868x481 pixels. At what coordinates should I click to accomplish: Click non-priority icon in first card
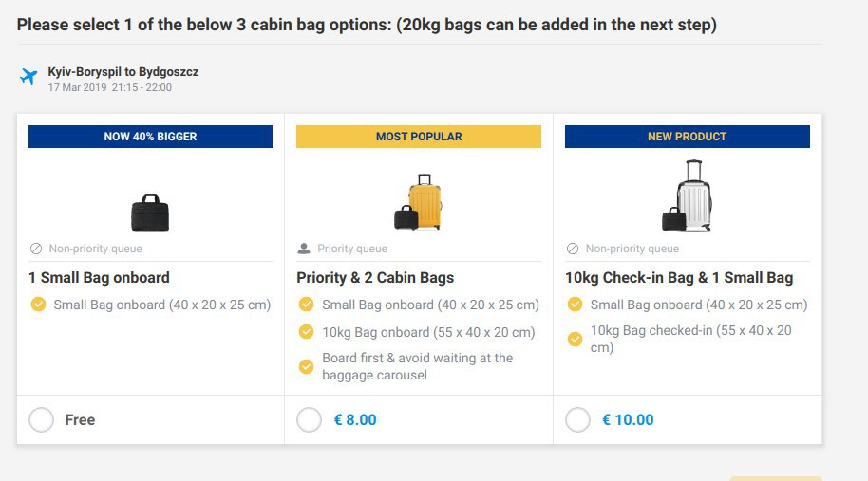(x=36, y=249)
